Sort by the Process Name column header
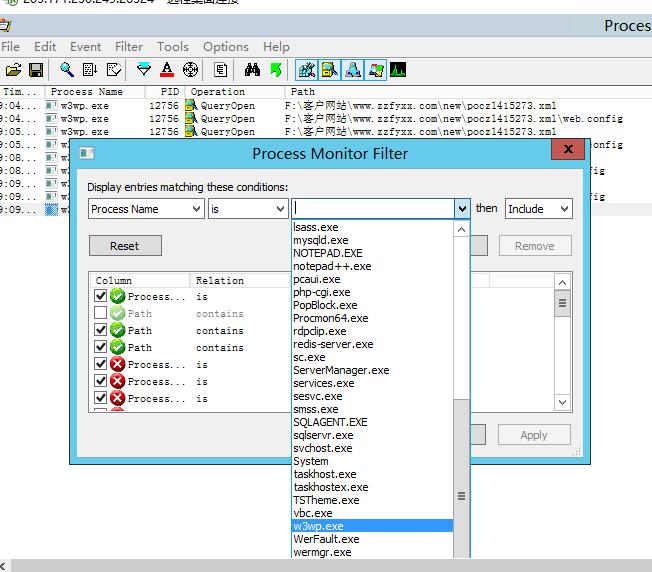The height and width of the screenshot is (572, 652). click(94, 91)
